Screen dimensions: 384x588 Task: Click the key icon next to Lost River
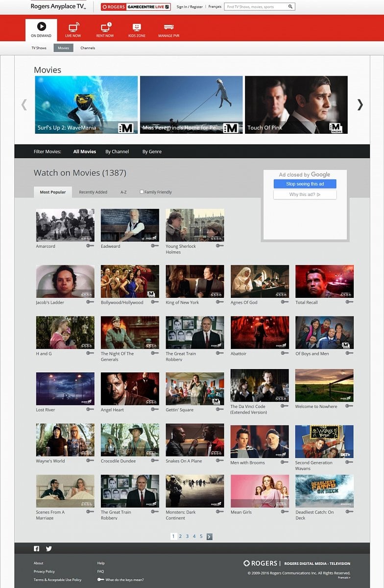[x=90, y=409]
